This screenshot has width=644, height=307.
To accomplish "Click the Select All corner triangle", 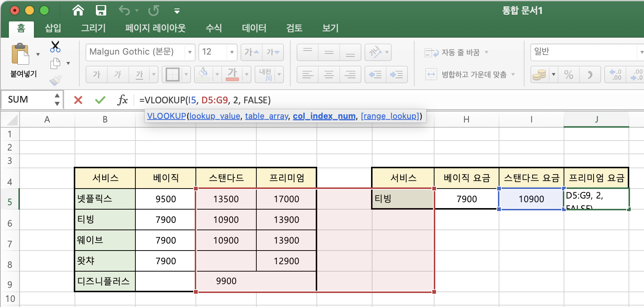I will (x=12, y=120).
